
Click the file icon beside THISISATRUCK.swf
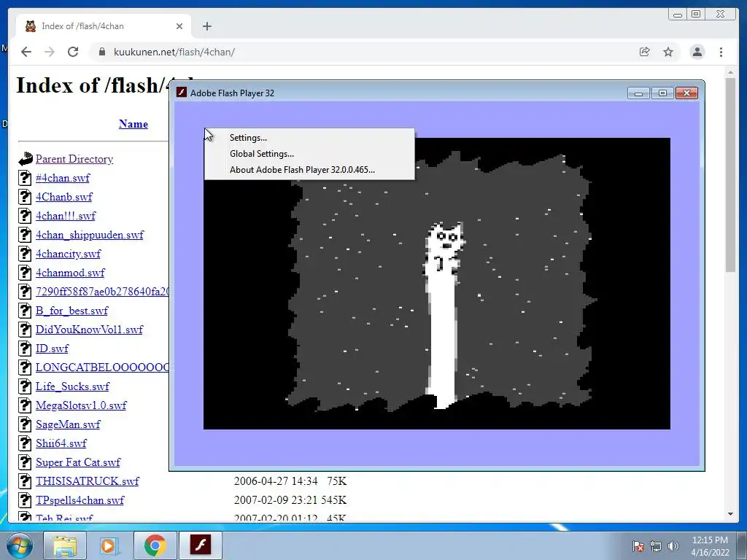point(25,481)
